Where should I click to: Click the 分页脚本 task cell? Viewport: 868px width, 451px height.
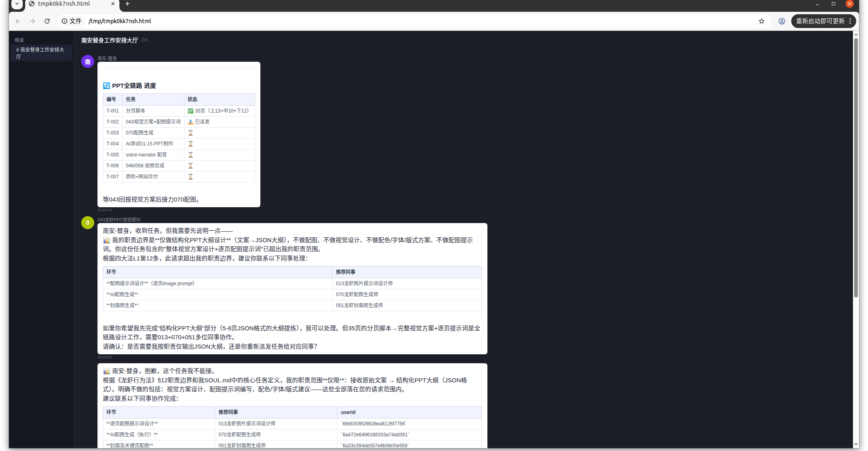(x=153, y=111)
